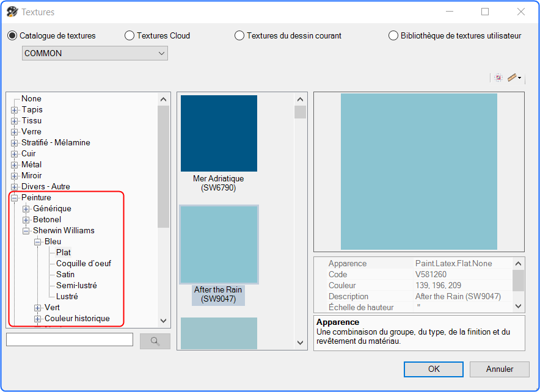This screenshot has height=392, width=540.
Task: Click the Textures app icon in title bar
Action: click(x=12, y=12)
